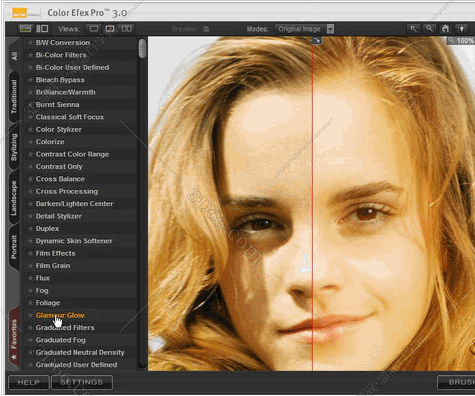Select the Flux filter

tap(80, 278)
